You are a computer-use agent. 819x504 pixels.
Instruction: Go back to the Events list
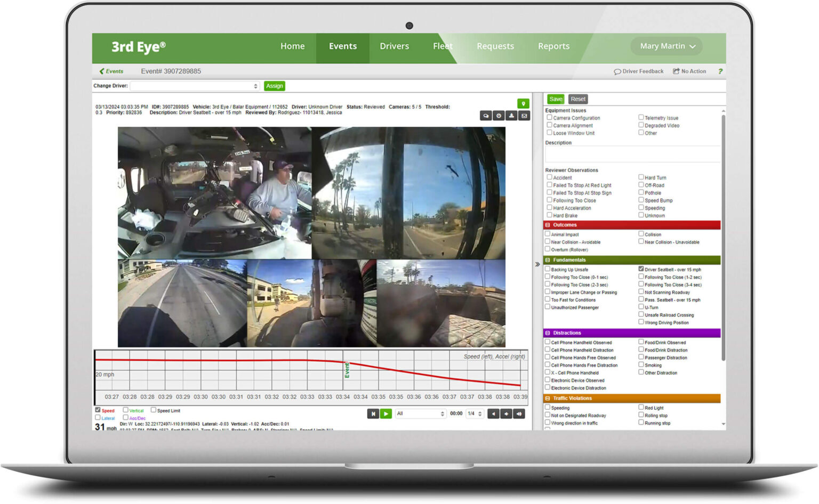(x=111, y=71)
